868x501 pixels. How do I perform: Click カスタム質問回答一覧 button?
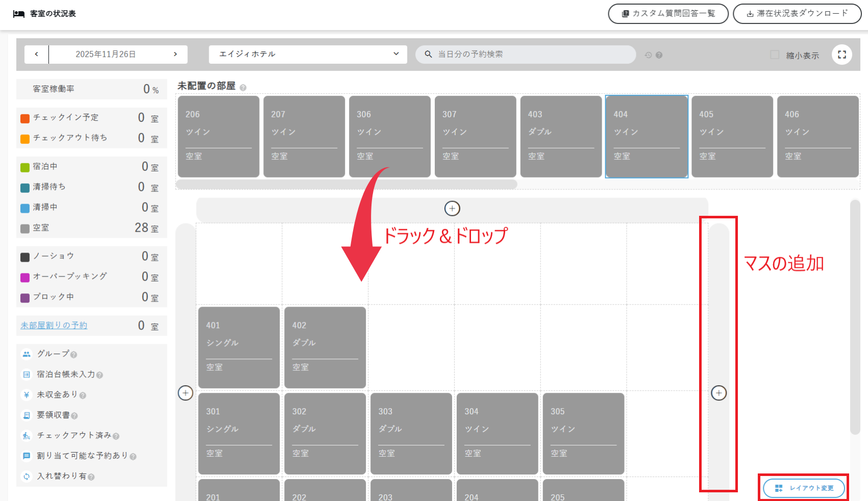(668, 14)
